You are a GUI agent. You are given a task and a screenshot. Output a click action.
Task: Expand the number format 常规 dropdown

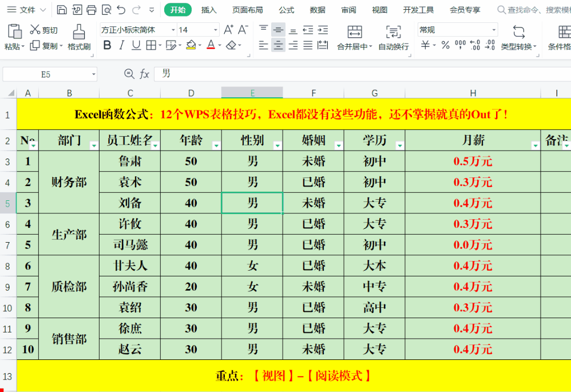493,30
